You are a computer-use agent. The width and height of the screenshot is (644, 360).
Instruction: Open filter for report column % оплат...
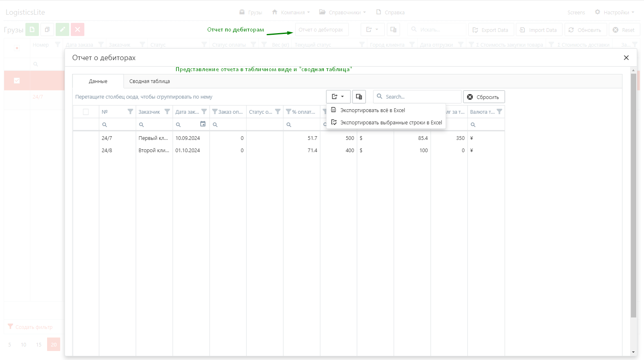tap(288, 112)
